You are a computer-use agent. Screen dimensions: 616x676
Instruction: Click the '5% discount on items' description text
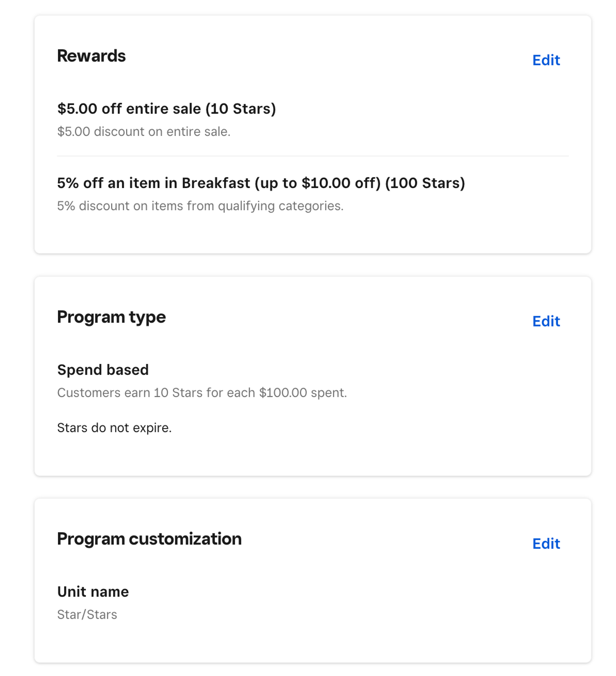pyautogui.click(x=200, y=206)
